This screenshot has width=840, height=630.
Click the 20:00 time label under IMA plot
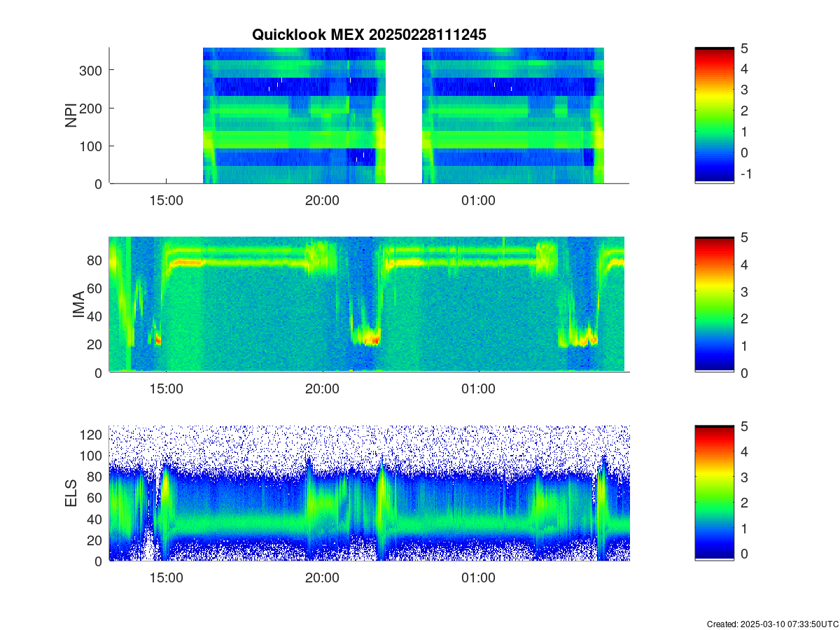tap(322, 389)
